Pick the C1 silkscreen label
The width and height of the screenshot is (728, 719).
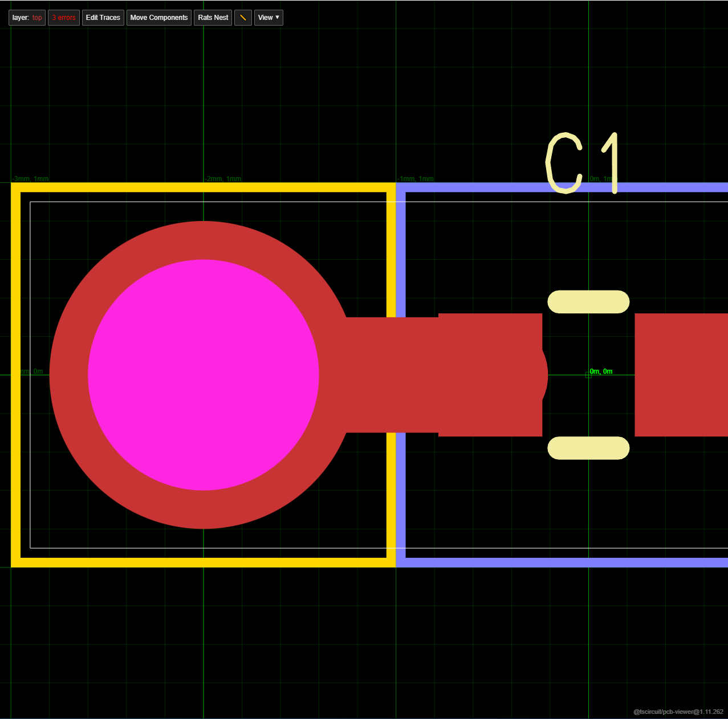click(x=582, y=164)
